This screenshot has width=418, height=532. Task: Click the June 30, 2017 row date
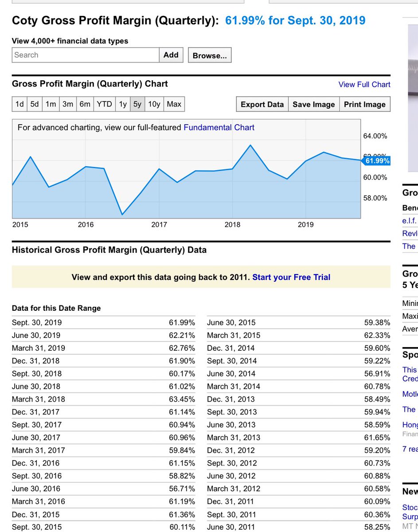tap(36, 438)
